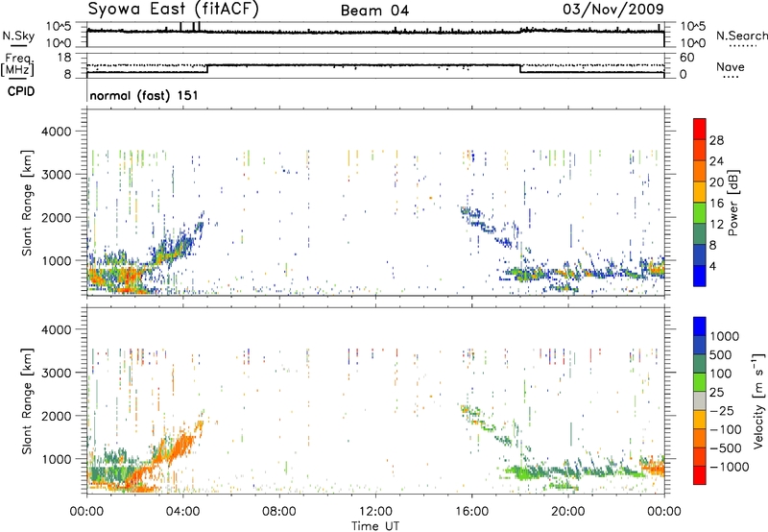Select the gray -25 to 25 velocity segment
The width and height of the screenshot is (768, 532).
(x=700, y=400)
